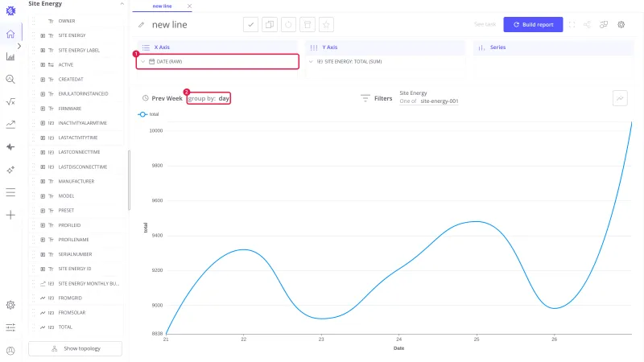Click the Y Axis header

pos(385,47)
